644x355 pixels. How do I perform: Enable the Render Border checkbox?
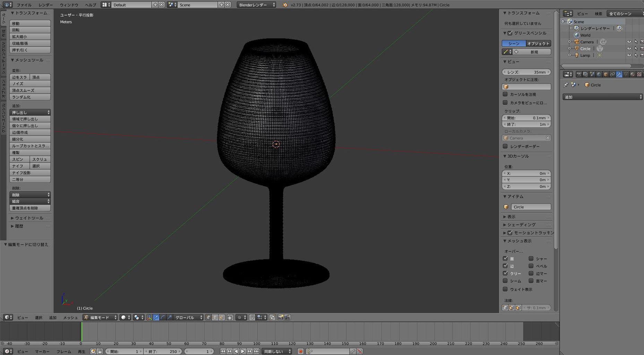point(505,146)
